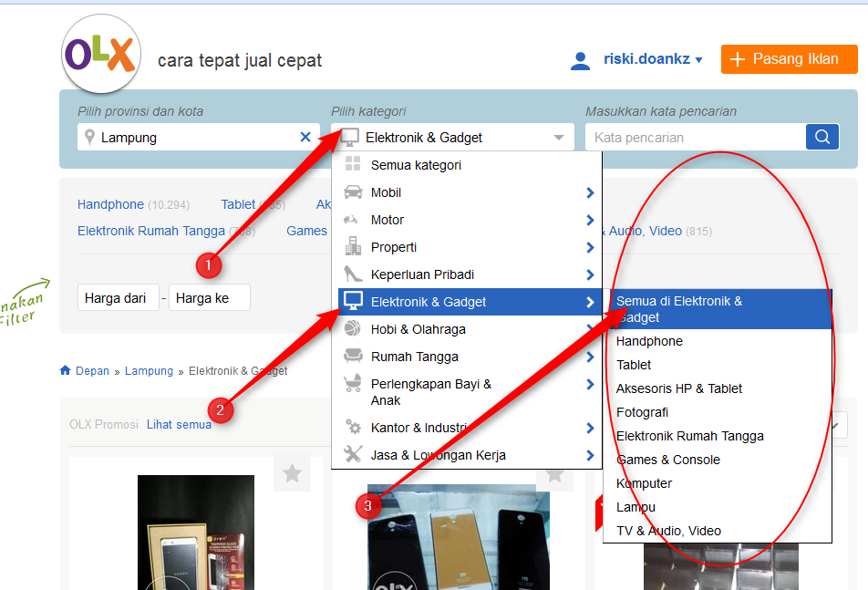The height and width of the screenshot is (590, 868).
Task: Expand the Properti submenu chevron
Action: point(590,247)
